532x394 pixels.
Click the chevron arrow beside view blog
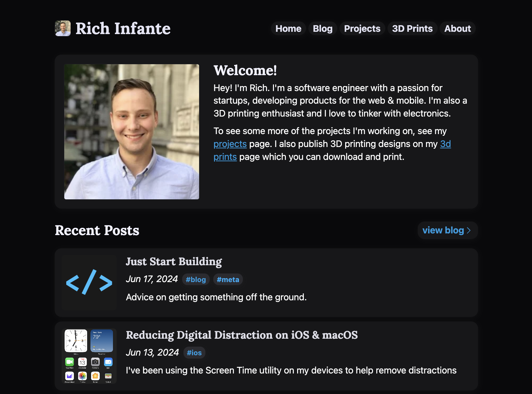[469, 230]
